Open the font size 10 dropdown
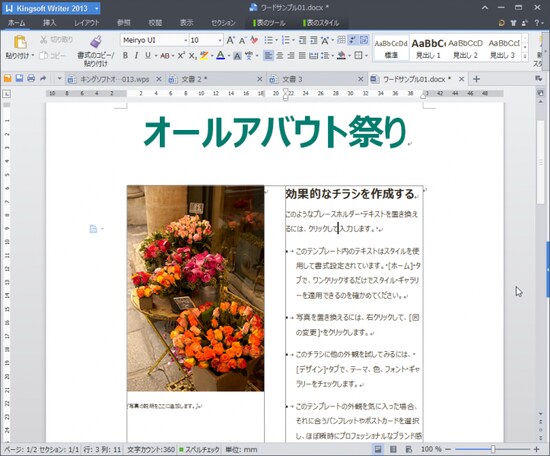Screen dimensions: 550x456 [220, 40]
